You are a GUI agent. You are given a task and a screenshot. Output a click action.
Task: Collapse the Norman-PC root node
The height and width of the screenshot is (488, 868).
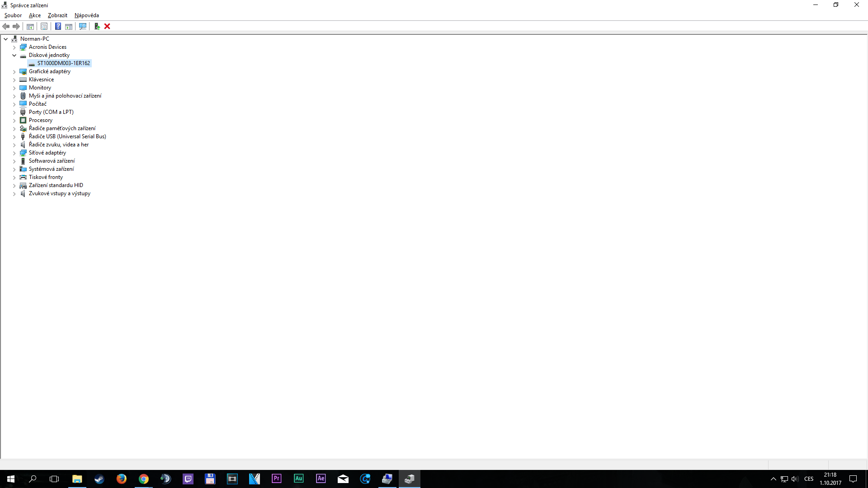6,39
